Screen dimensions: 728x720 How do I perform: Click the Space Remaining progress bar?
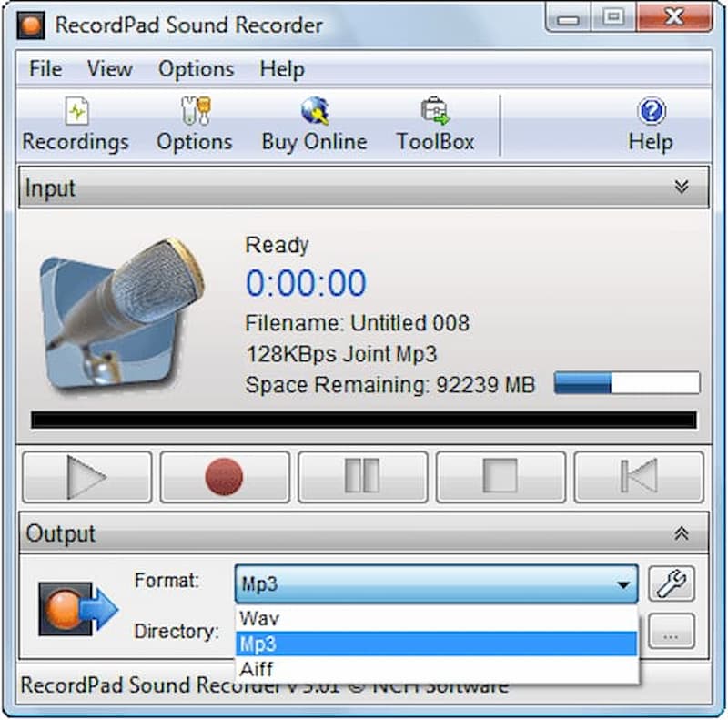tap(626, 383)
